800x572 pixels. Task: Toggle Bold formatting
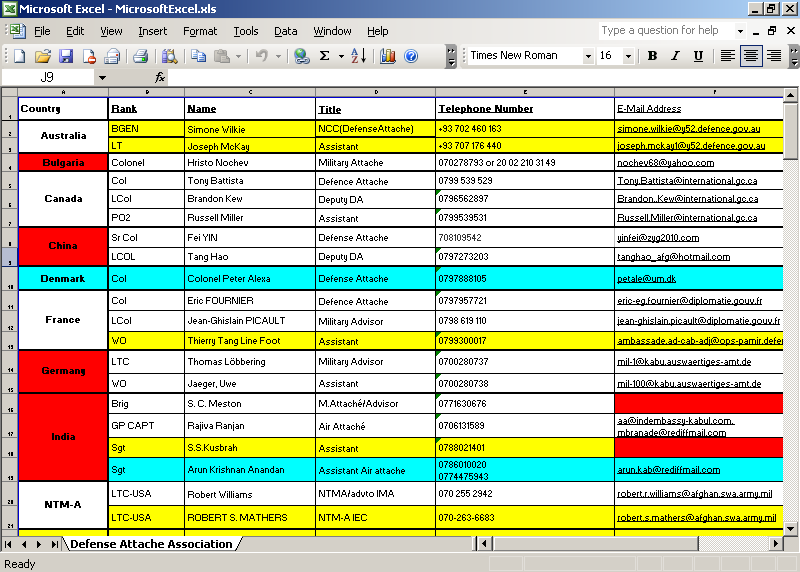coord(652,56)
